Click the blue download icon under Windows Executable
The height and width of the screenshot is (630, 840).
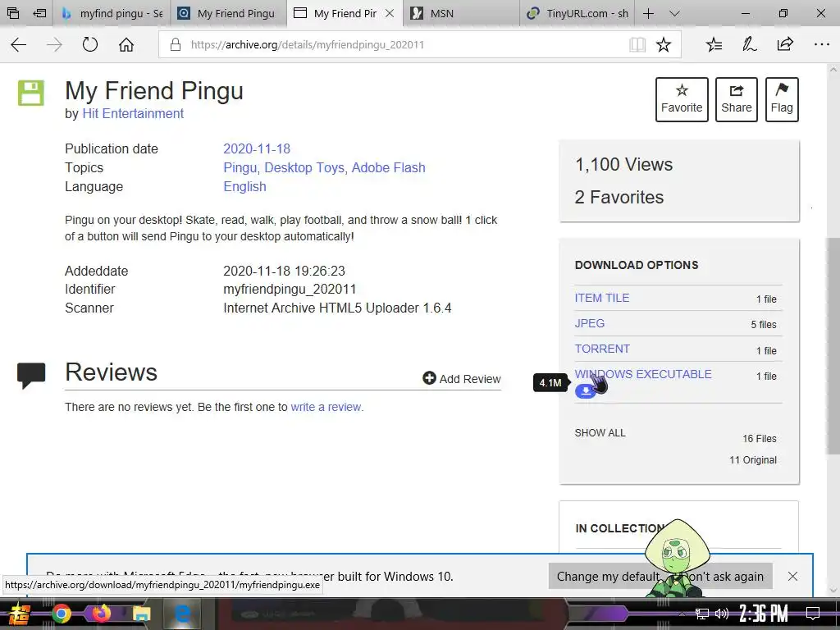(586, 391)
